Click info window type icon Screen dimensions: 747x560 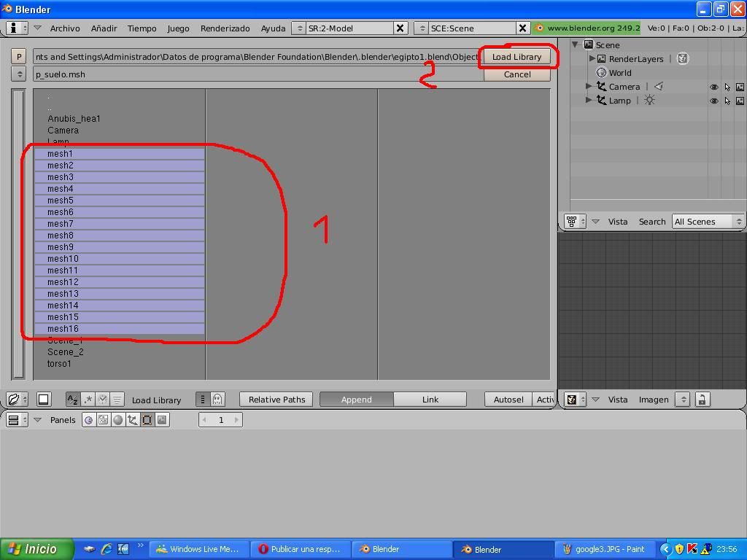[17, 28]
